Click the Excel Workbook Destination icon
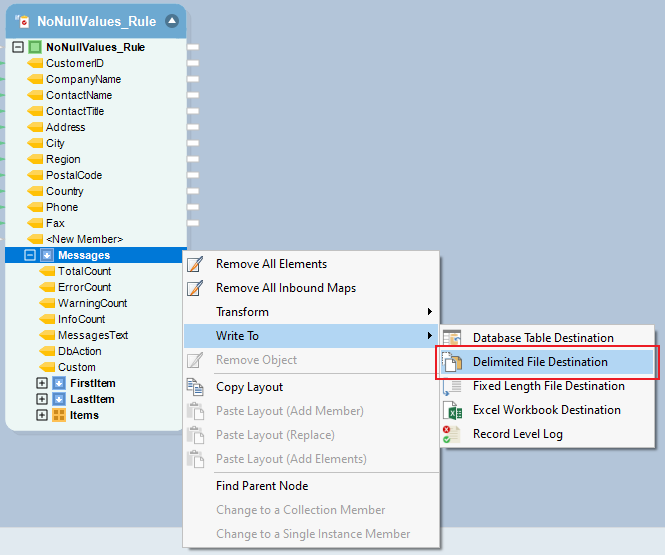The width and height of the screenshot is (665, 555). pos(452,410)
